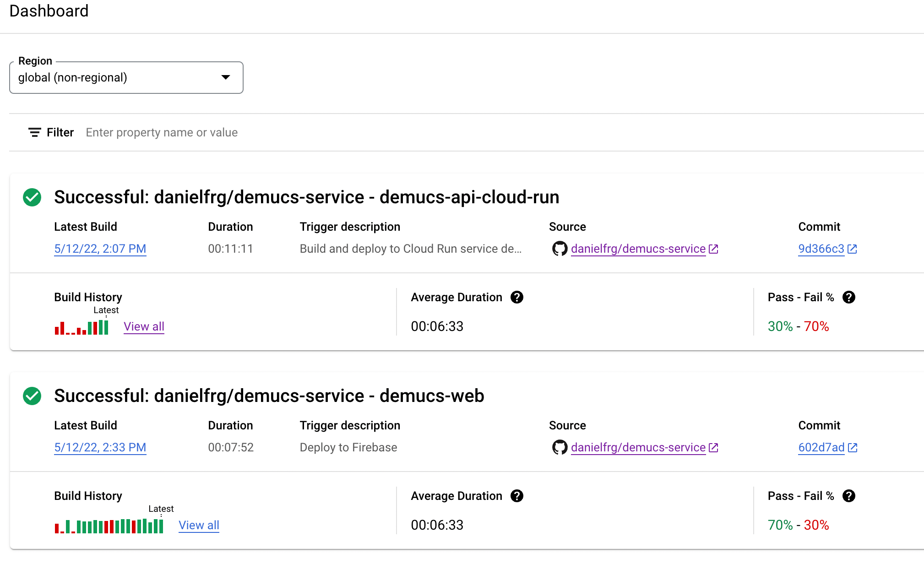This screenshot has height=564, width=924.
Task: Open the Region dropdown selector
Action: coord(126,77)
